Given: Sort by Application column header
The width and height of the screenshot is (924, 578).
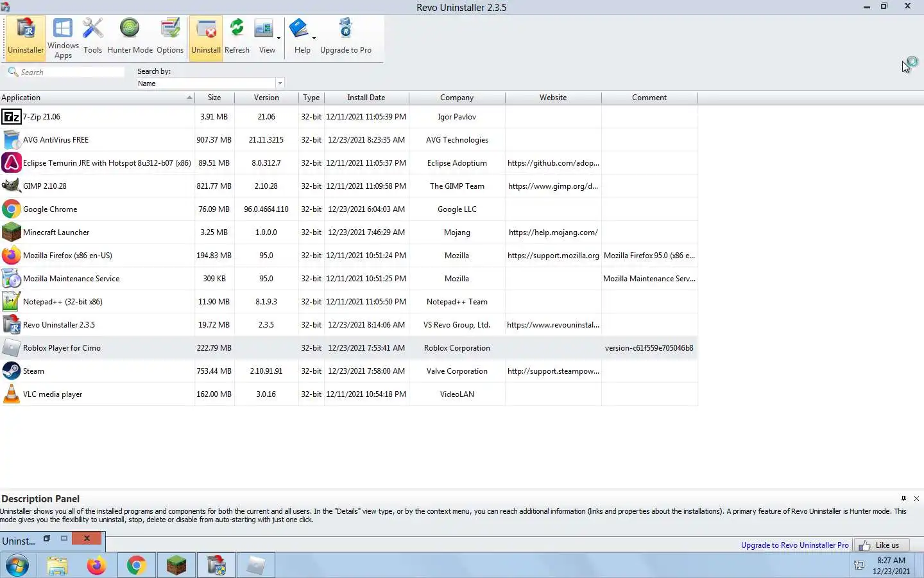Looking at the screenshot, I should 97,98.
